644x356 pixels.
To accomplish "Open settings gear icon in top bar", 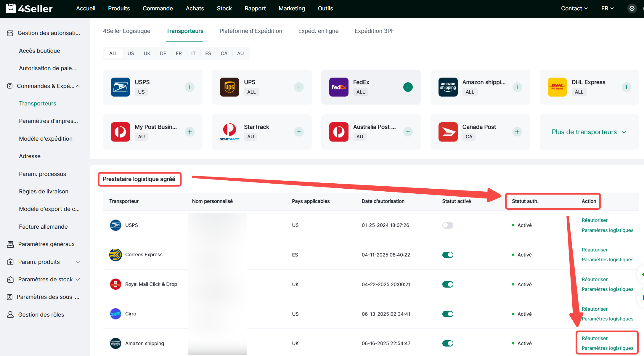I will tap(632, 9).
